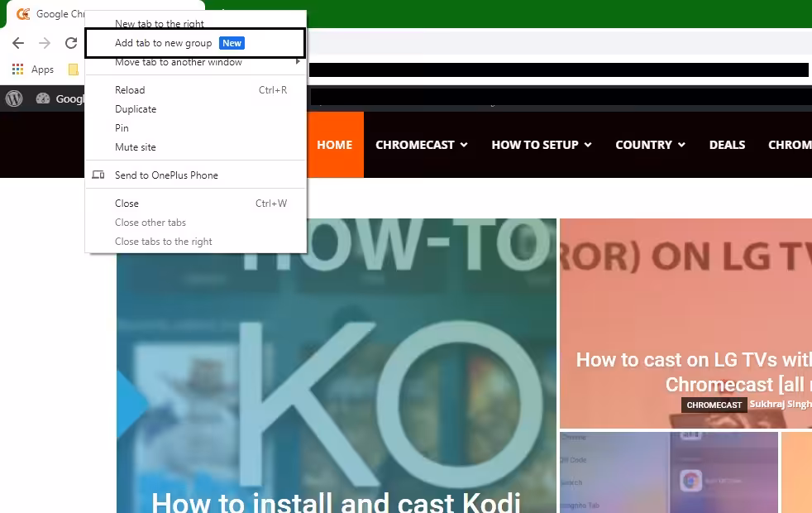Click the Apps label in bookmarks bar
Screen dimensions: 812x513
(x=42, y=70)
